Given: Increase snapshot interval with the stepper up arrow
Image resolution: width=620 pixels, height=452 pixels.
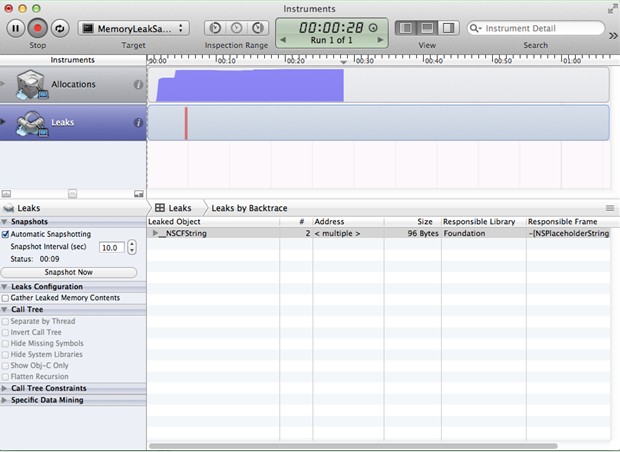Looking at the screenshot, I should tap(132, 244).
